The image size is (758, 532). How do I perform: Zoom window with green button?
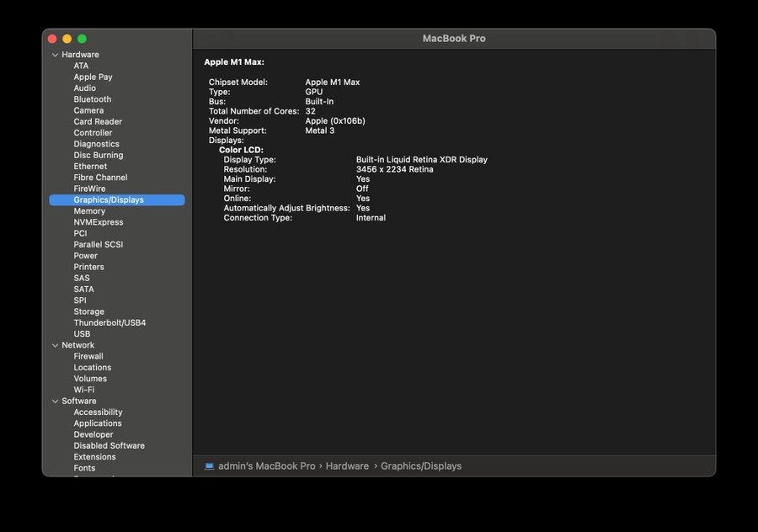click(x=83, y=39)
